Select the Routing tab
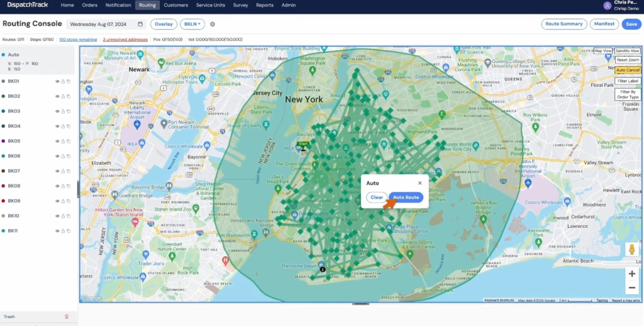This screenshot has height=326, width=644. (x=147, y=5)
